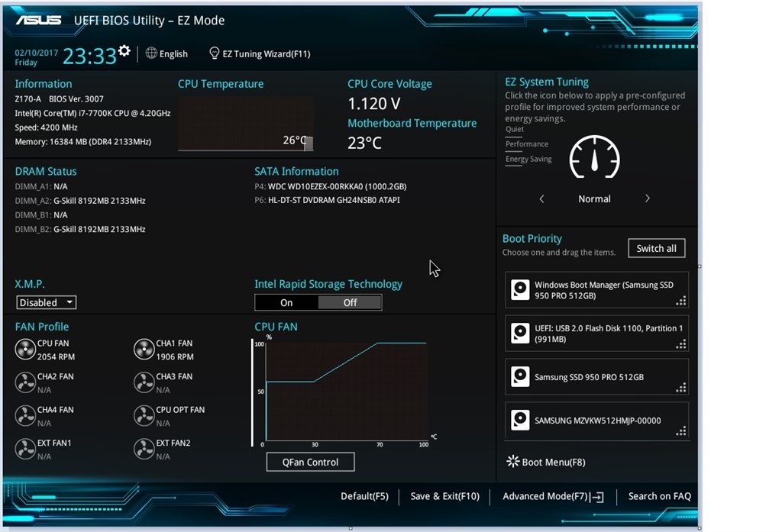Viewport: 782px width, 532px height.
Task: Click the CPU OPT FAN fan icon
Action: pos(144,416)
